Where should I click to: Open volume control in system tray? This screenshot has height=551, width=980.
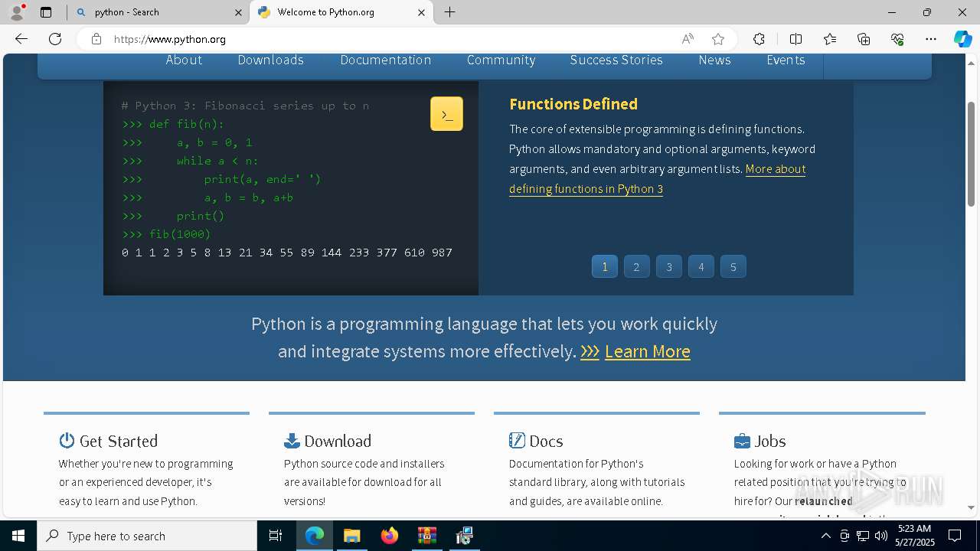point(881,536)
